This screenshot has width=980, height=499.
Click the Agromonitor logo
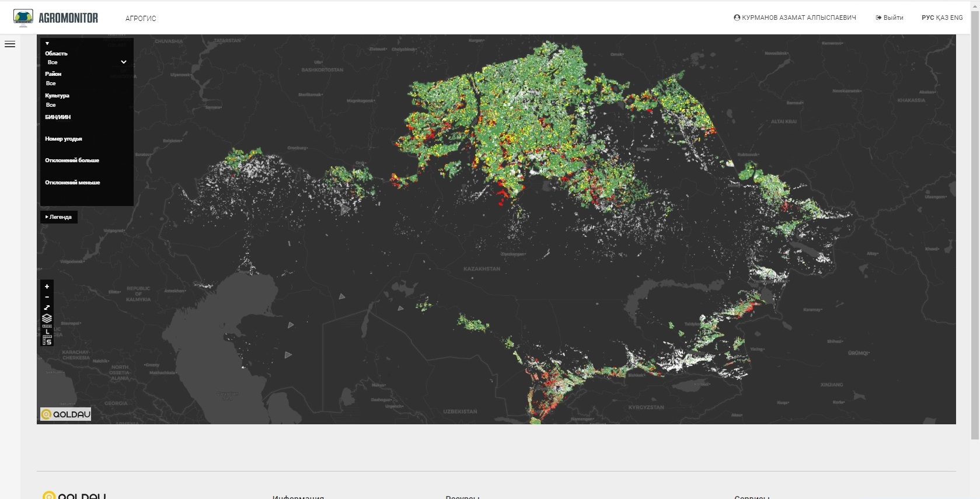click(x=56, y=18)
